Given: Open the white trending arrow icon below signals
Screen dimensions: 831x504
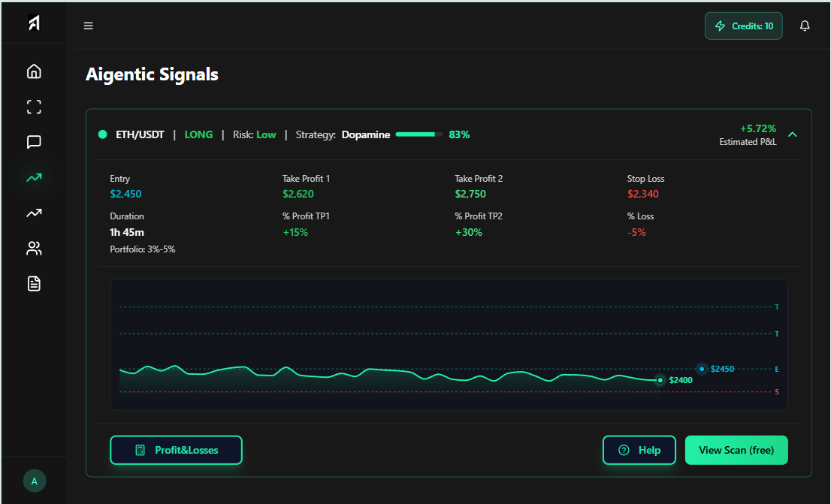Looking at the screenshot, I should pyautogui.click(x=34, y=213).
